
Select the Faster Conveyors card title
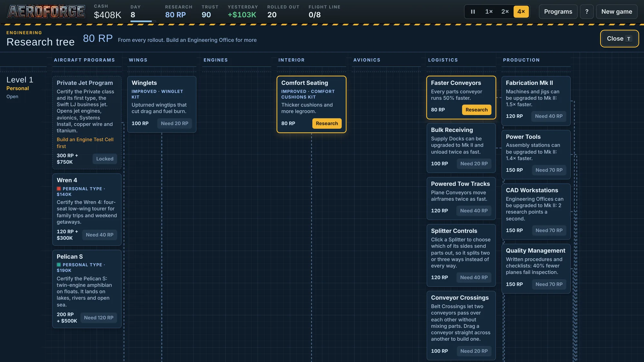point(456,83)
